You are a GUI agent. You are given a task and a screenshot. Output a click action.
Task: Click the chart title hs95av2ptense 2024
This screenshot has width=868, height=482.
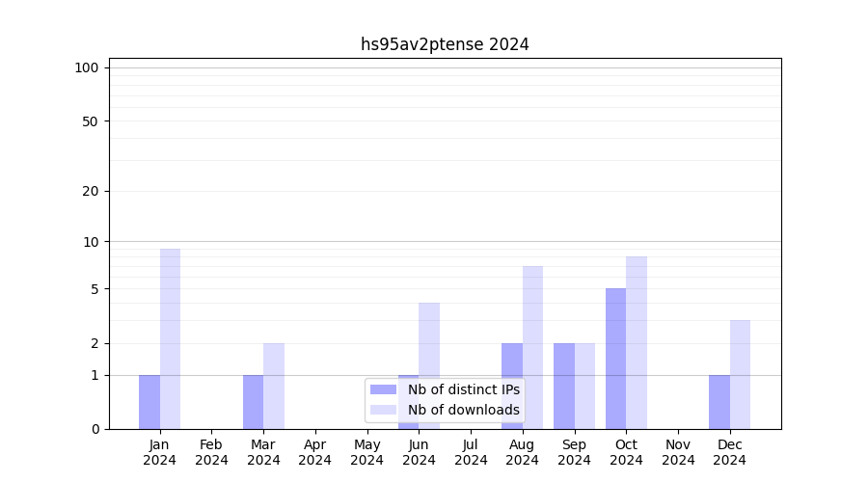click(x=445, y=44)
